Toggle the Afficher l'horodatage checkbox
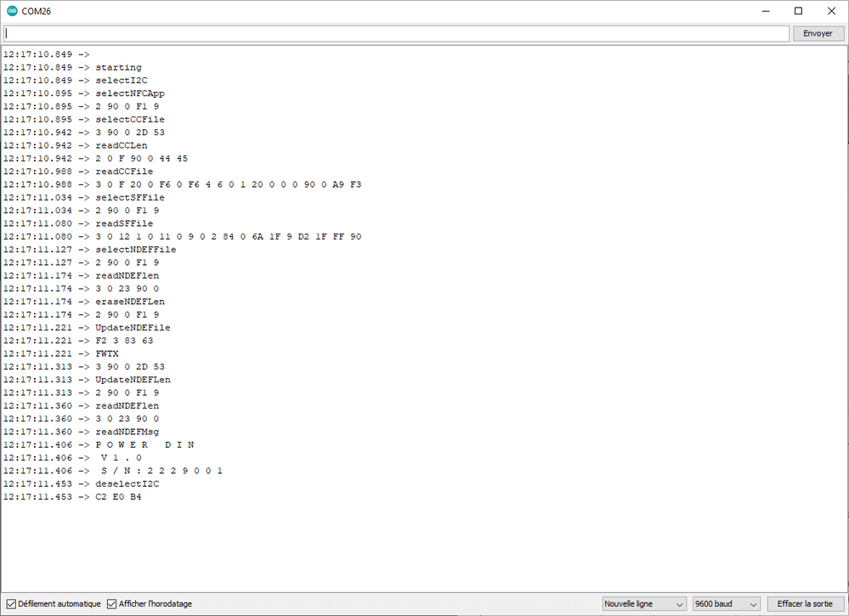Screen dimensions: 849x616 [x=111, y=604]
